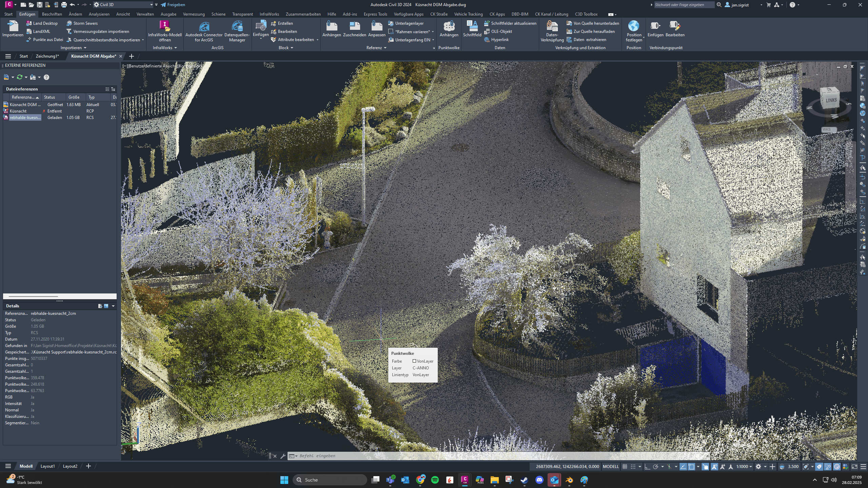Select the rebhalde-kuesn reference row

(60, 118)
